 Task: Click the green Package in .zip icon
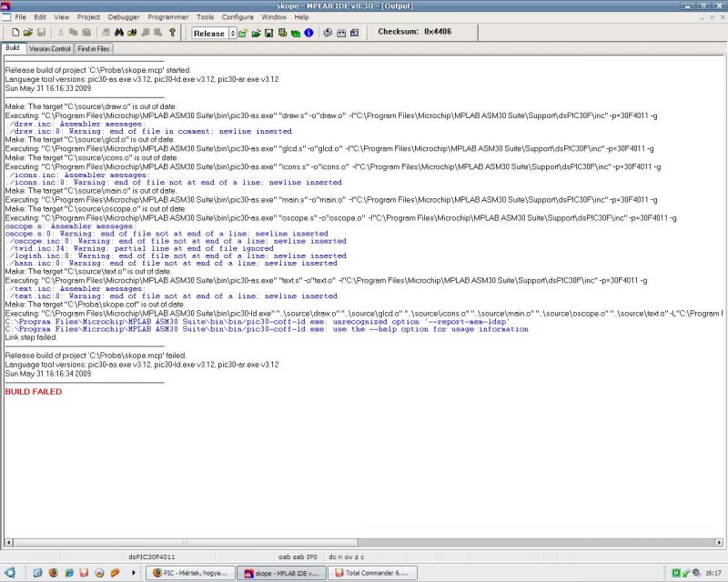pos(295,33)
